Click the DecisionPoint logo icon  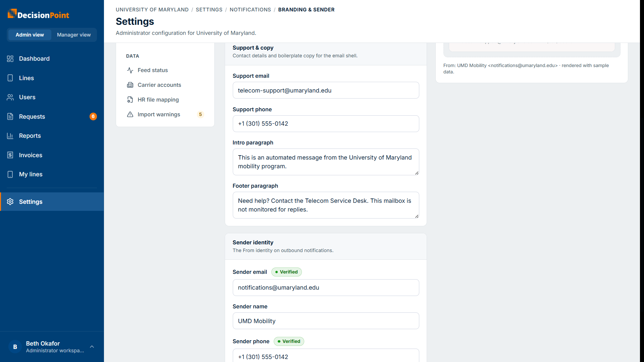point(12,14)
